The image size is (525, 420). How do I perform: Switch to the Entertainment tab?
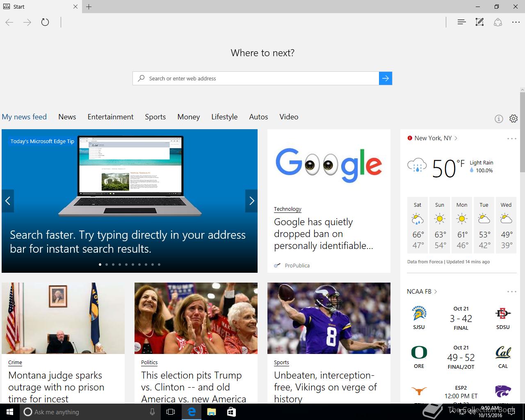[x=111, y=117]
